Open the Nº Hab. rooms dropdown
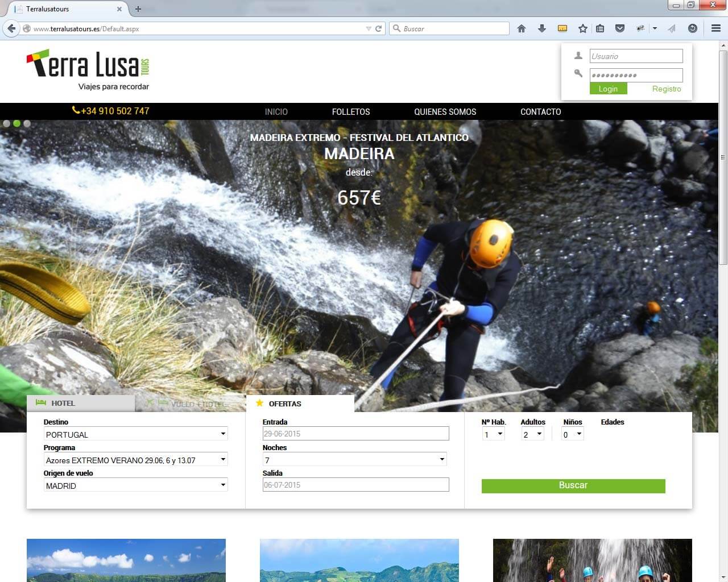This screenshot has width=728, height=582. click(493, 434)
